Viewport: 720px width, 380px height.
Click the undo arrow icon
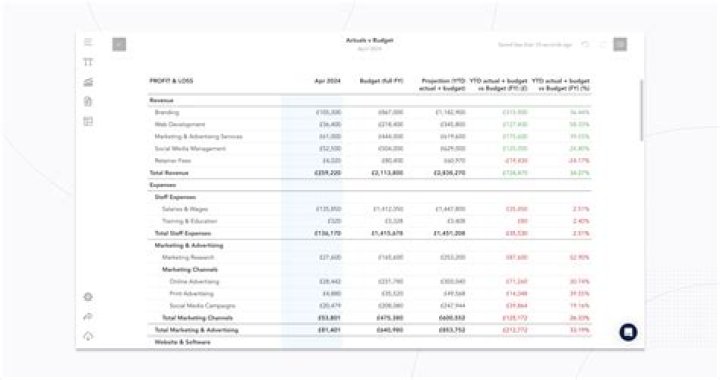click(x=585, y=45)
